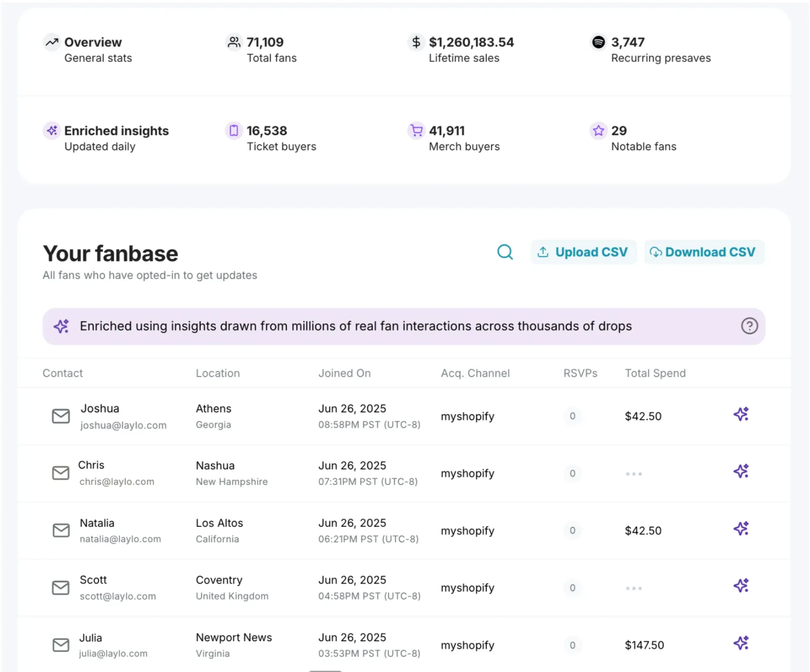Click the Notable fans star icon
Screen dimensions: 810x672
[598, 131]
